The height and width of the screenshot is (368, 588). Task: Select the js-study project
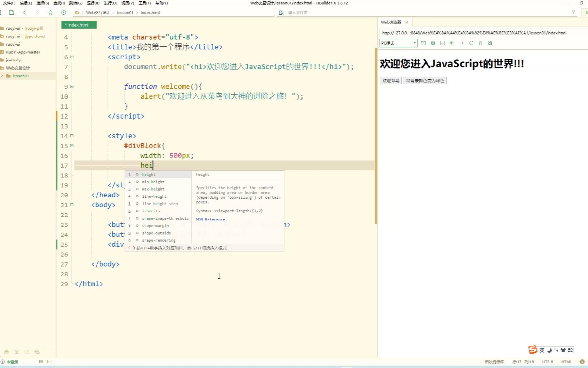click(x=13, y=60)
